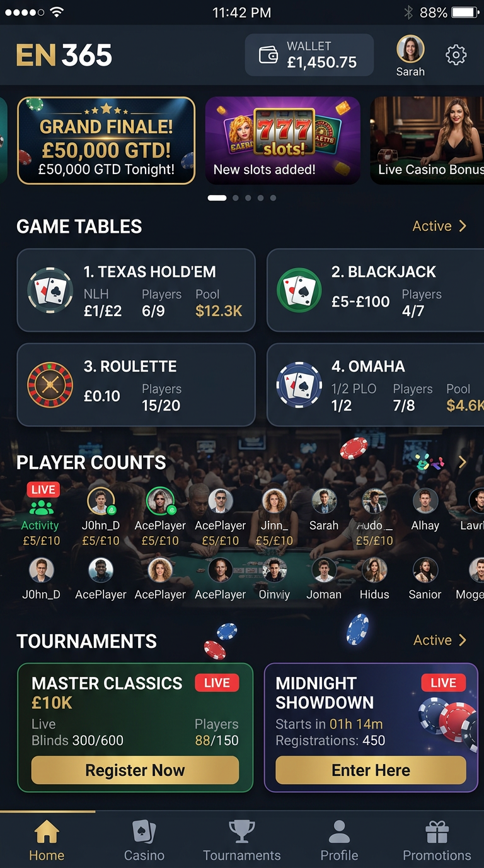Viewport: 484px width, 868px height.
Task: Open Casino tab in bottom bar
Action: [x=144, y=842]
